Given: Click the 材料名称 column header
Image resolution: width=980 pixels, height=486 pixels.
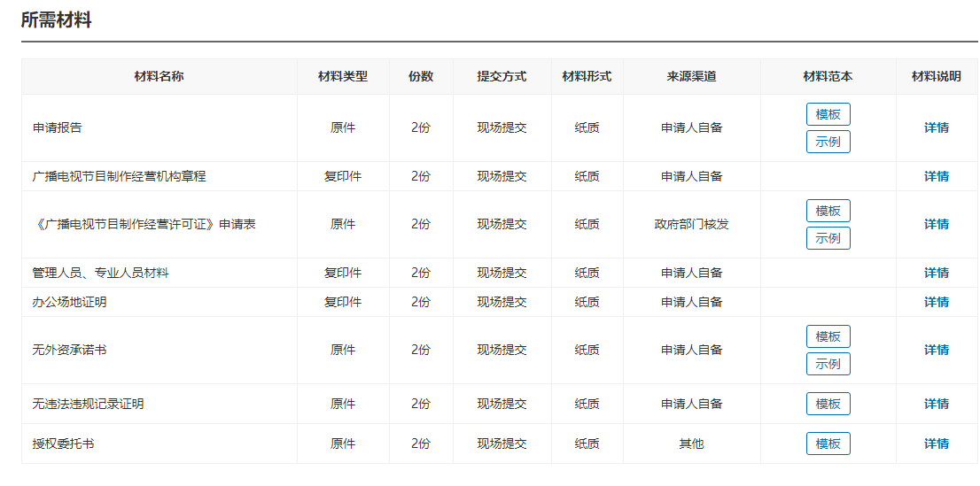Looking at the screenshot, I should [x=159, y=77].
